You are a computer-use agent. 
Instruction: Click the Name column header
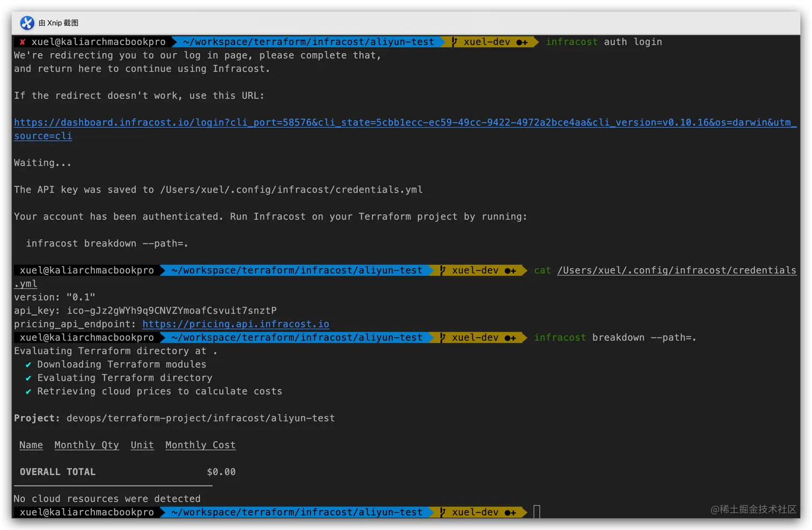[x=31, y=445]
